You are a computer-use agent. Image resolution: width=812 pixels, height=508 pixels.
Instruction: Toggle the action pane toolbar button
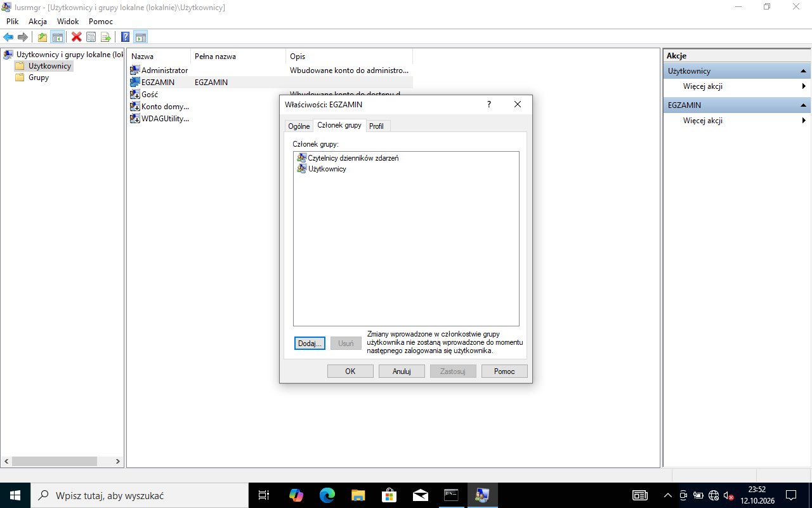141,37
